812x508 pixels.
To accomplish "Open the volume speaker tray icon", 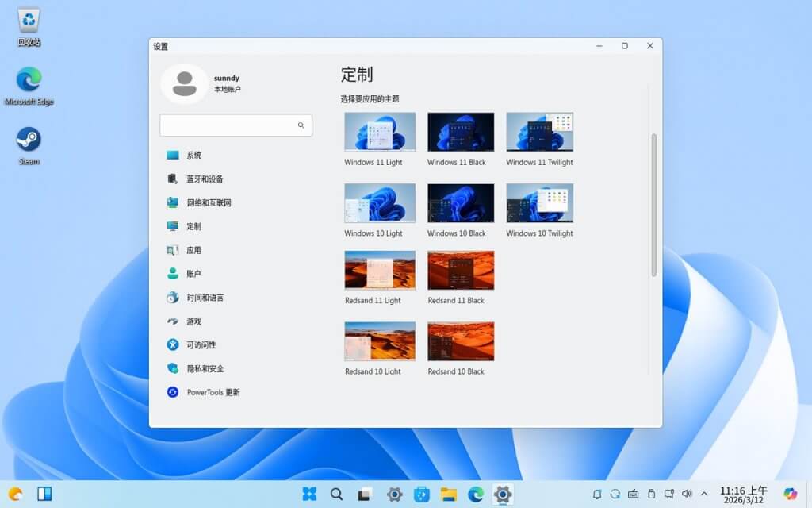I will (x=688, y=495).
